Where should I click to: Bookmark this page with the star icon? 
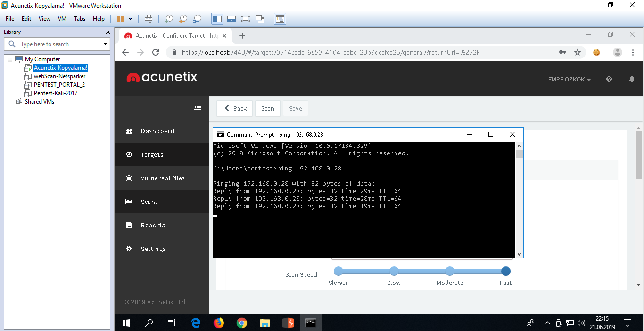tap(578, 52)
